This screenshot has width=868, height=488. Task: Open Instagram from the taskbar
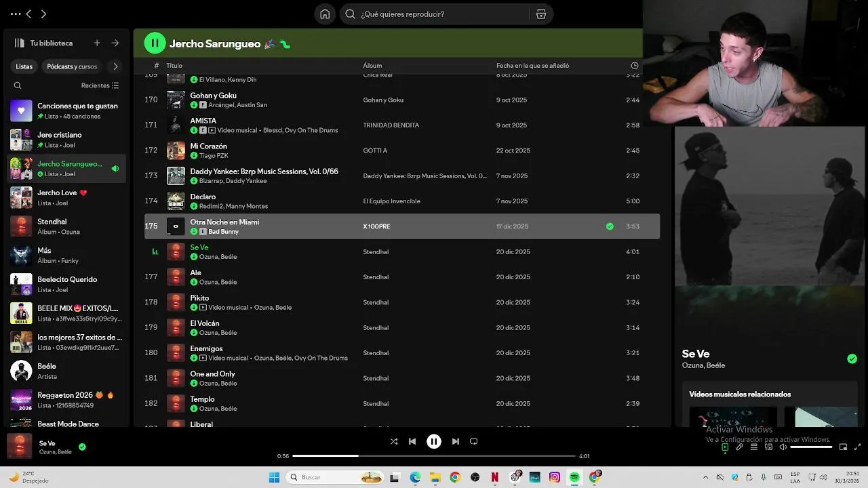pos(555,477)
